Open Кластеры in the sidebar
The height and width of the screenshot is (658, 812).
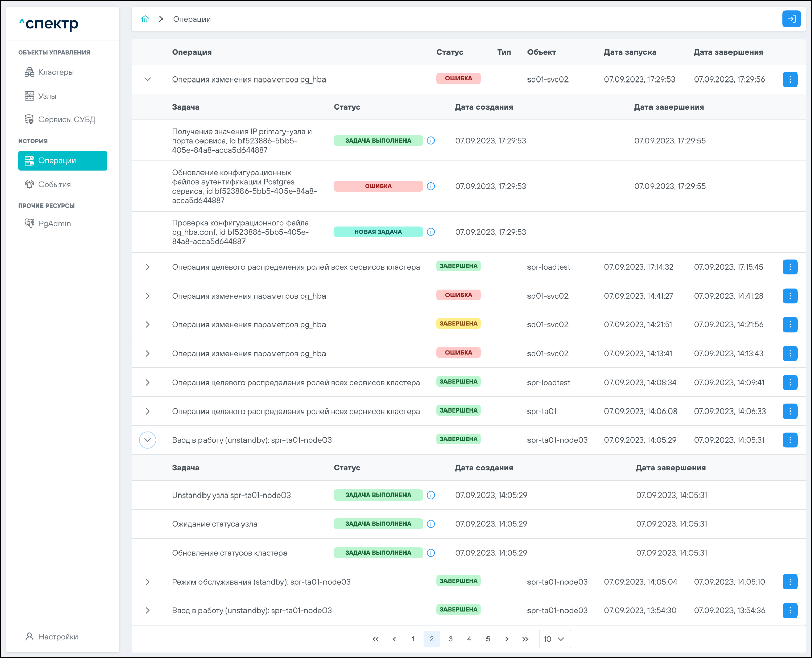point(56,72)
